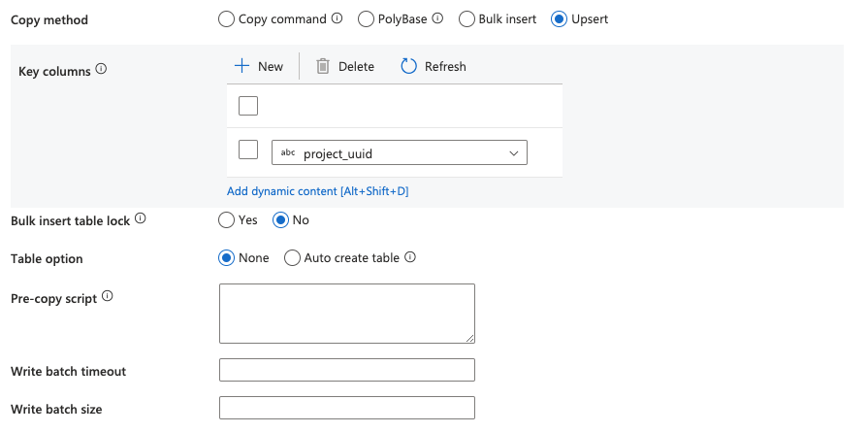Click the plus icon to add key column

[x=242, y=66]
